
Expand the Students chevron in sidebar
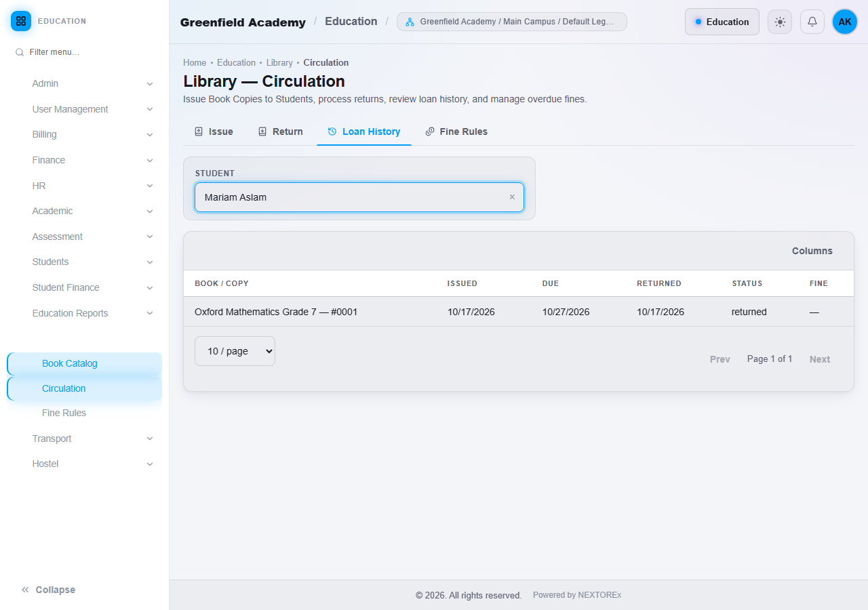(150, 262)
